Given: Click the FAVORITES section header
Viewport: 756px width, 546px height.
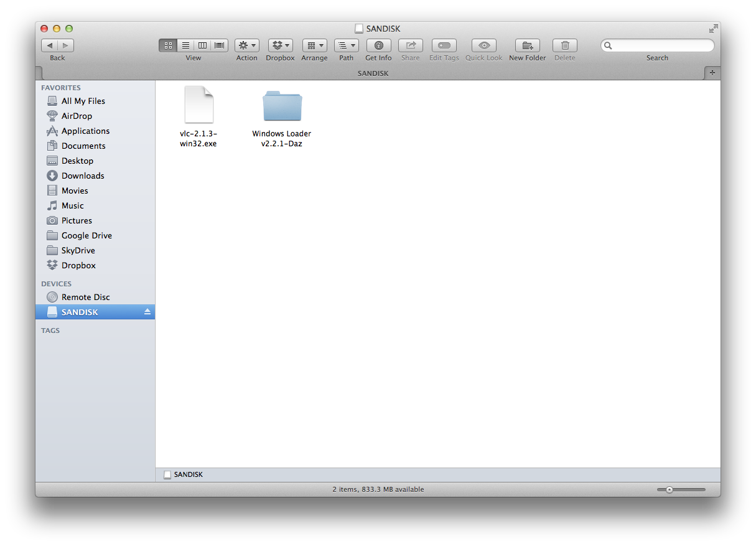Looking at the screenshot, I should pyautogui.click(x=61, y=88).
